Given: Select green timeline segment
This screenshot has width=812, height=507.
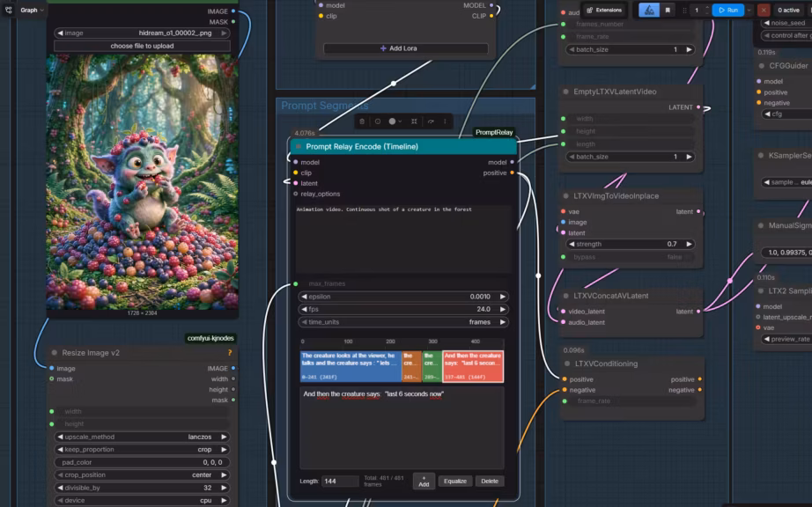Looking at the screenshot, I should point(432,366).
